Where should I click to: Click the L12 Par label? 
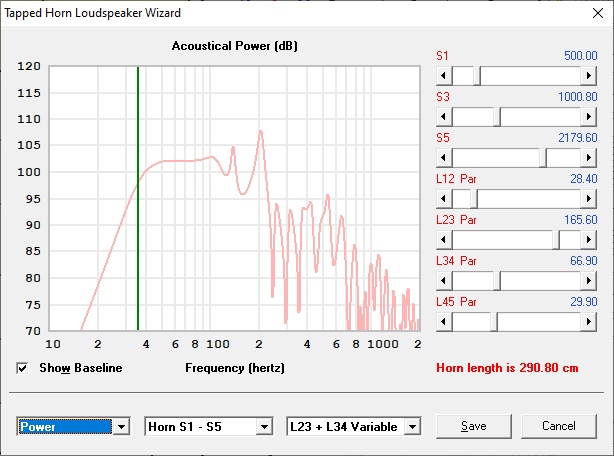pos(456,179)
